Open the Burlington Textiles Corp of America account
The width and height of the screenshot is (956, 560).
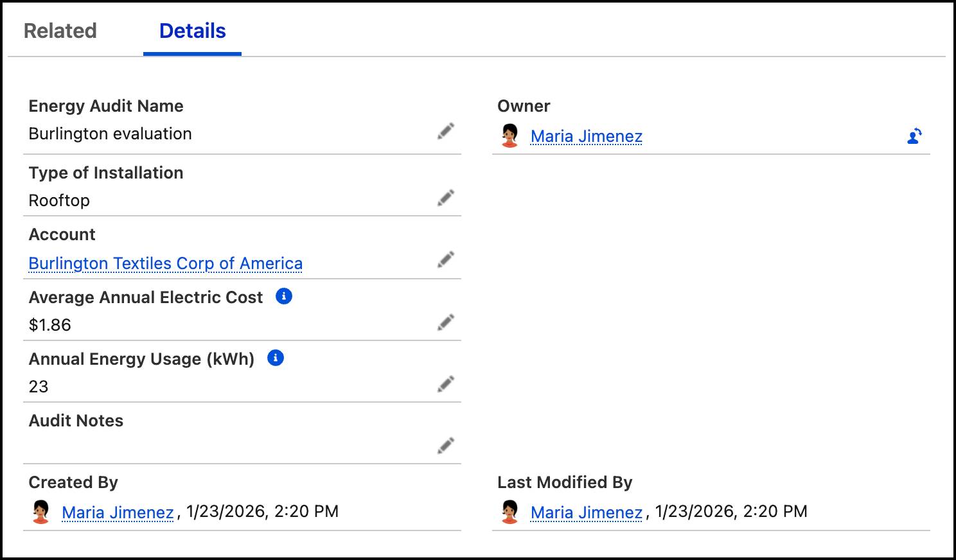click(165, 263)
